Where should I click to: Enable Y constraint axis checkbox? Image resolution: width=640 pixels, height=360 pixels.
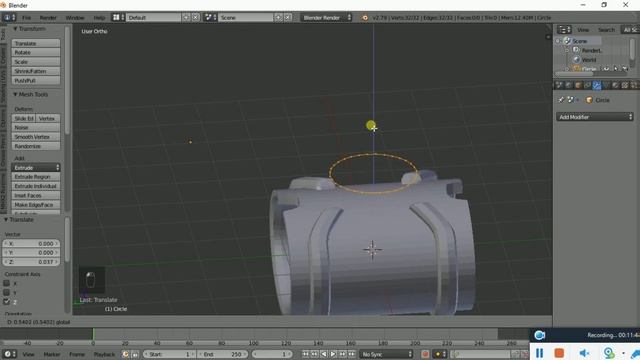7,293
